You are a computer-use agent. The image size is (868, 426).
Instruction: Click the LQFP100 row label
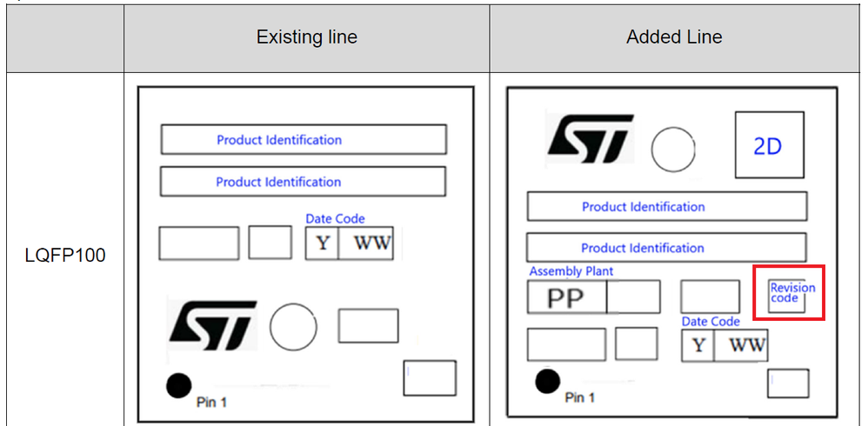click(65, 256)
